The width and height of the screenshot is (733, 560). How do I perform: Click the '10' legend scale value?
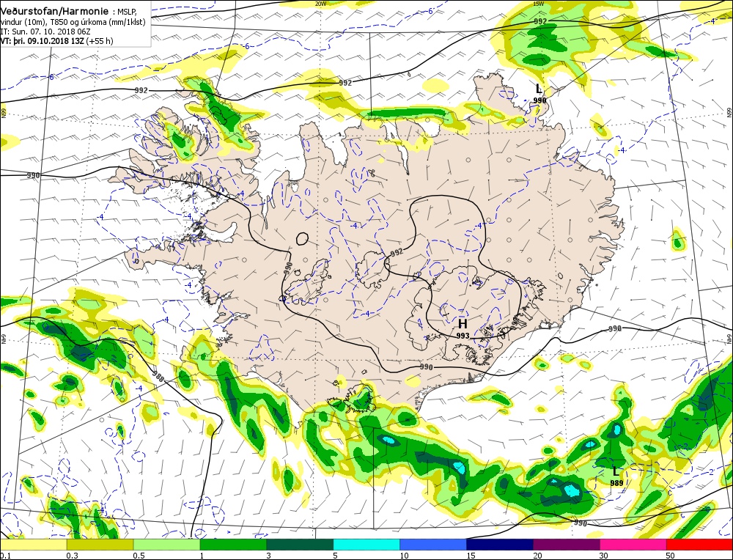pos(405,556)
